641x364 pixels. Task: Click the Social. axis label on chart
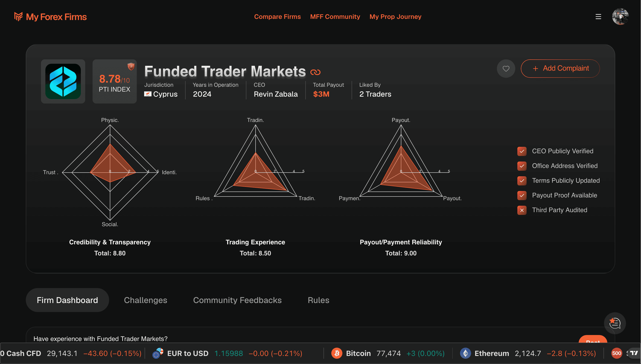tap(110, 224)
